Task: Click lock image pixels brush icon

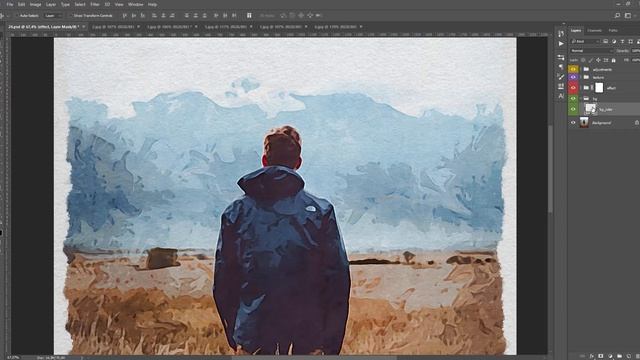Action: point(591,60)
